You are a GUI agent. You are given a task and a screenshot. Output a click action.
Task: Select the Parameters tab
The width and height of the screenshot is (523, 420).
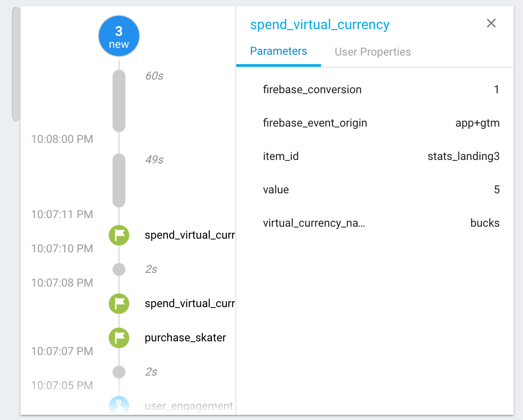pyautogui.click(x=278, y=51)
